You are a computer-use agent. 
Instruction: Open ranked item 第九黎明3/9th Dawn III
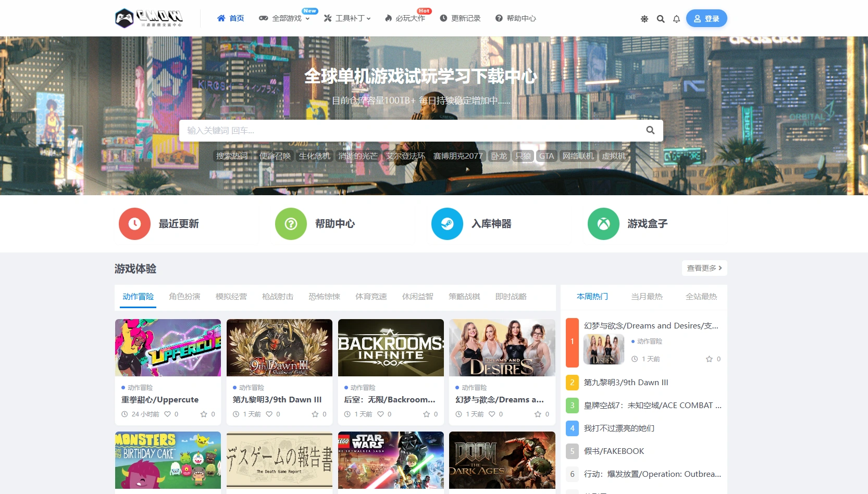pyautogui.click(x=626, y=383)
